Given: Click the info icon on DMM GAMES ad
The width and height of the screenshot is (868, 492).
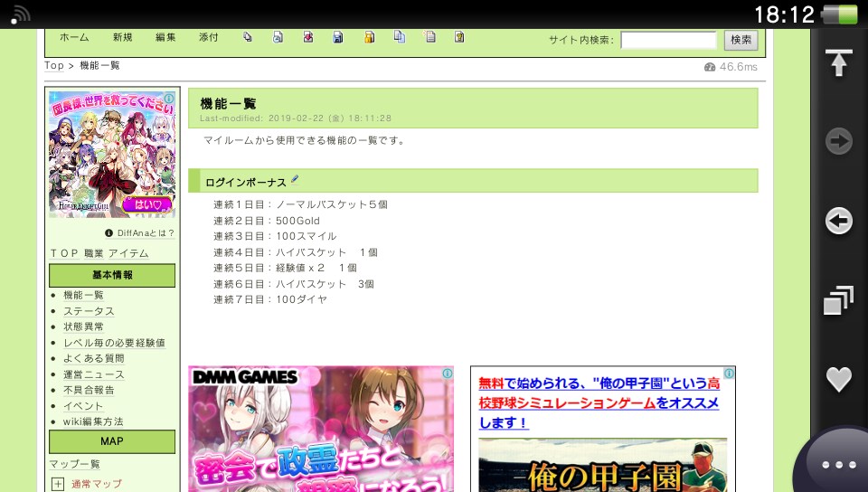Looking at the screenshot, I should point(447,374).
